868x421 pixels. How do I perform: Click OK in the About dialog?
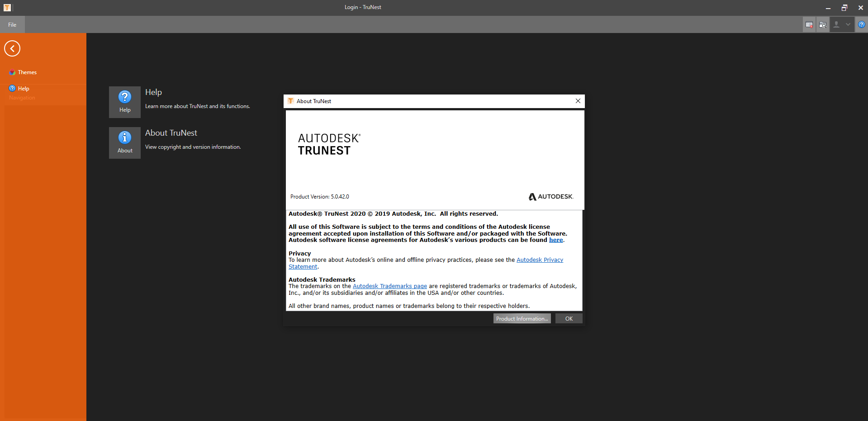coord(569,319)
